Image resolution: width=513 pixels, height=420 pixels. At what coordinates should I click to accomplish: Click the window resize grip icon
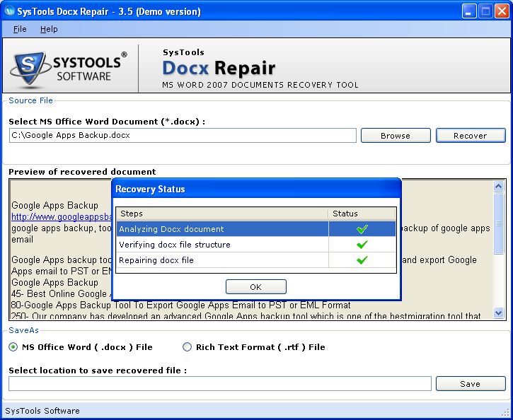505,412
